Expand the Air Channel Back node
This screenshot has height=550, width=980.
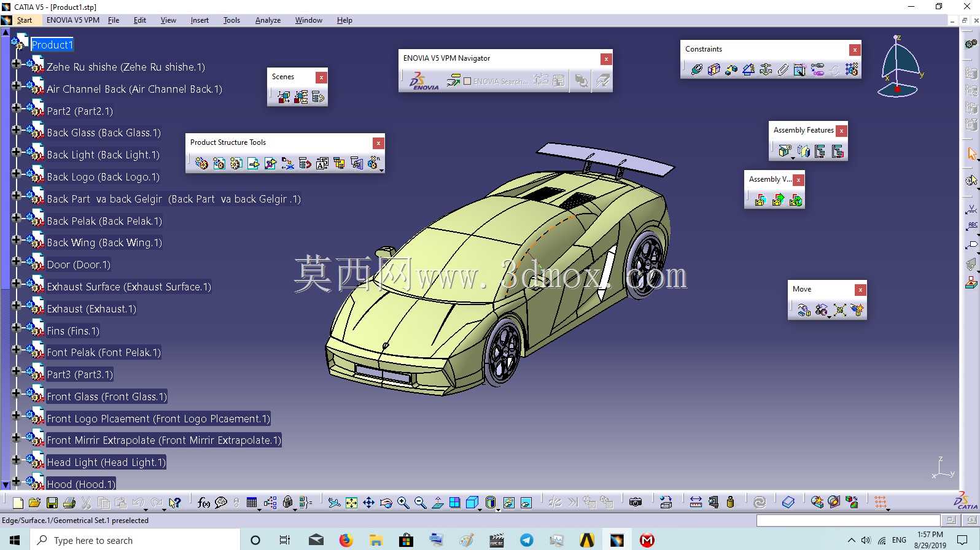pos(16,85)
